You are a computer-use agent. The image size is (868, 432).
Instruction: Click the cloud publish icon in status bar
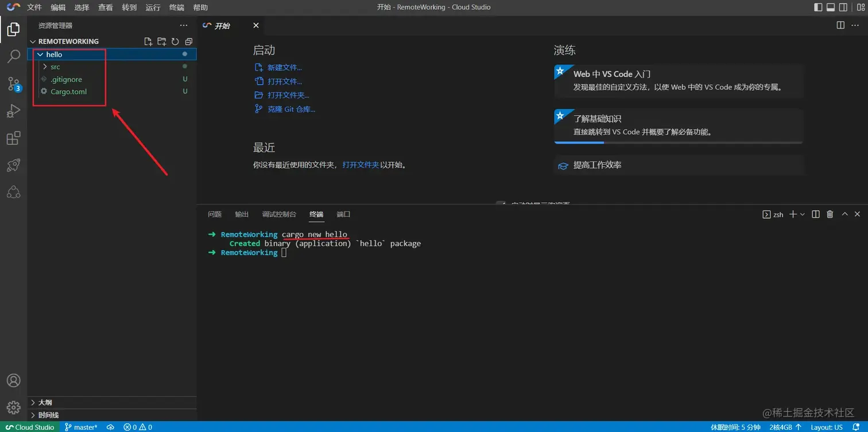(x=110, y=427)
